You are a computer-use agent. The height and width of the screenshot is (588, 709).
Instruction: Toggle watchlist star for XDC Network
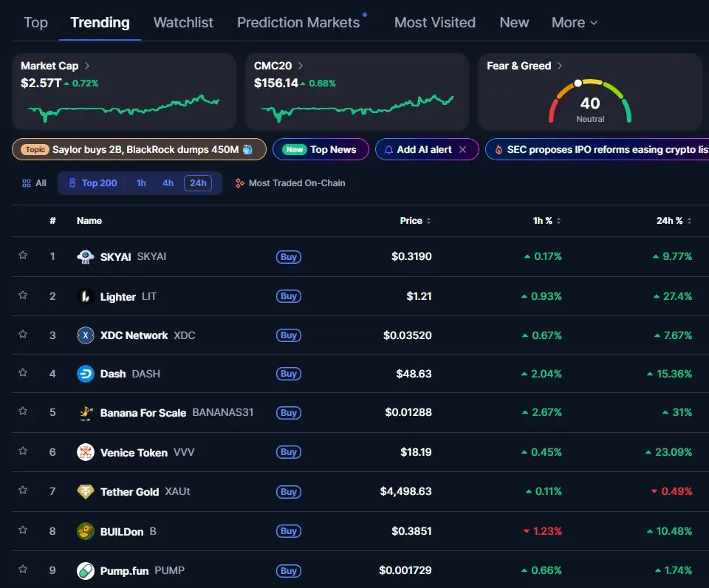(23, 334)
